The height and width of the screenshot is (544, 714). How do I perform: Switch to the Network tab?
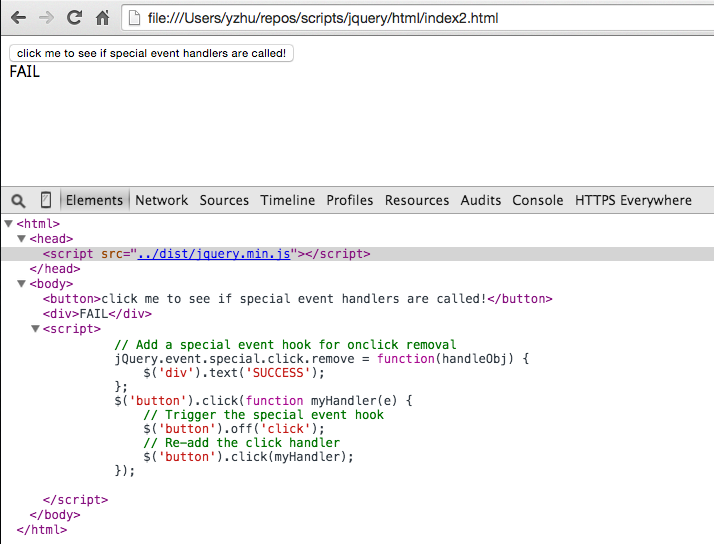click(x=161, y=200)
